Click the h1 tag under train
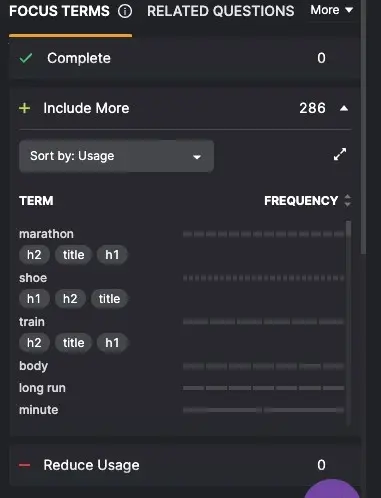This screenshot has width=381, height=498. click(x=112, y=343)
